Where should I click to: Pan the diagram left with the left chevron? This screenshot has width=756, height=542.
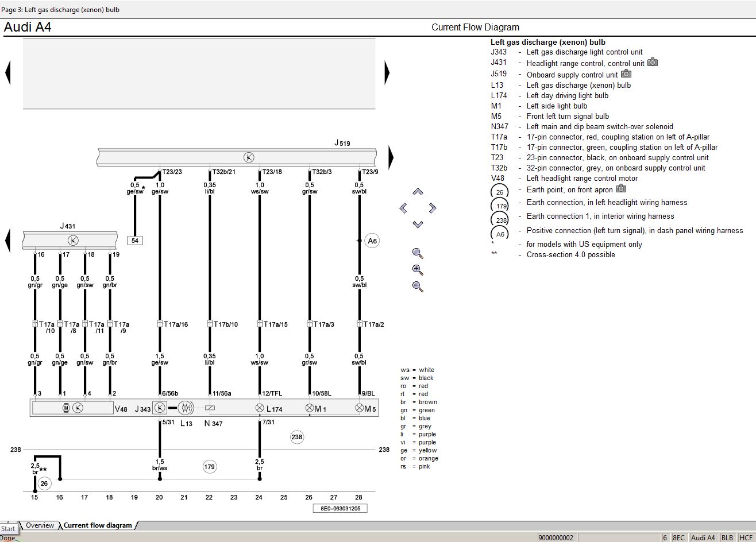403,208
